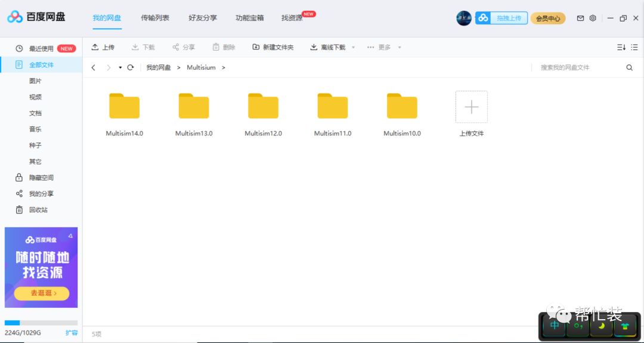
Task: Click the 百度网盘 logo
Action: [x=36, y=17]
